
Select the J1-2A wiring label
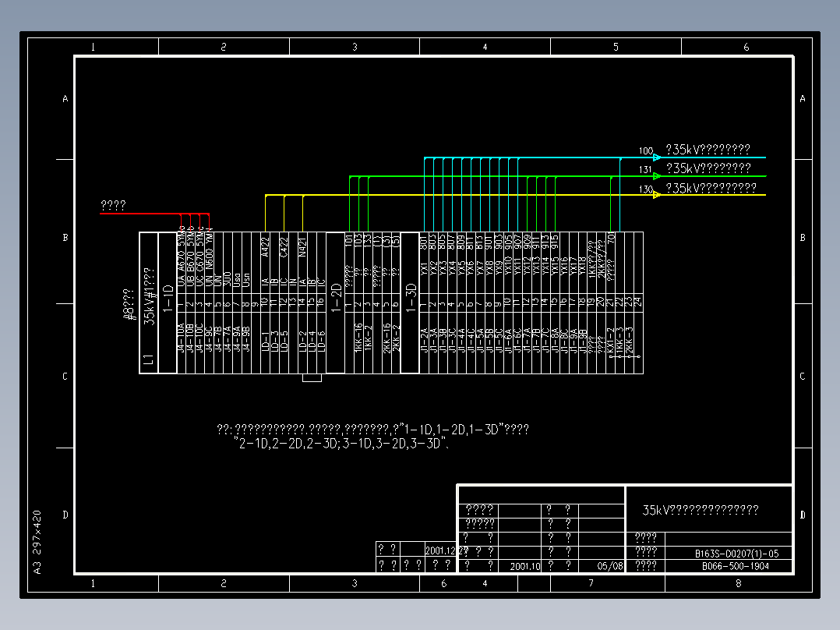(424, 340)
